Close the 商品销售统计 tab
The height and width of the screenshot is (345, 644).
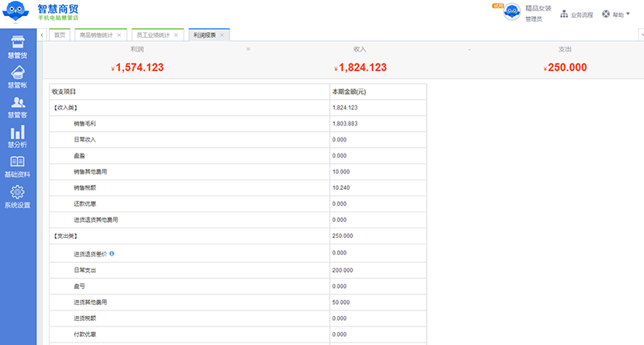[119, 35]
